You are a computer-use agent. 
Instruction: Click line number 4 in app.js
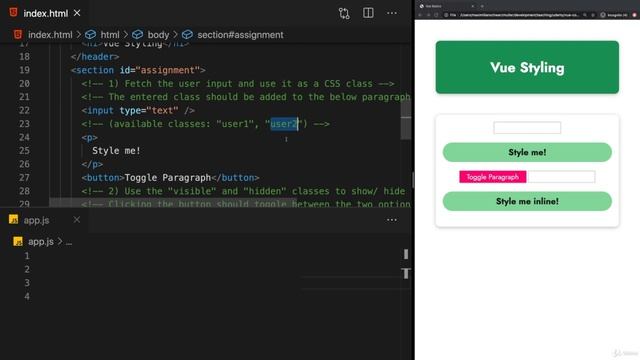[27, 296]
